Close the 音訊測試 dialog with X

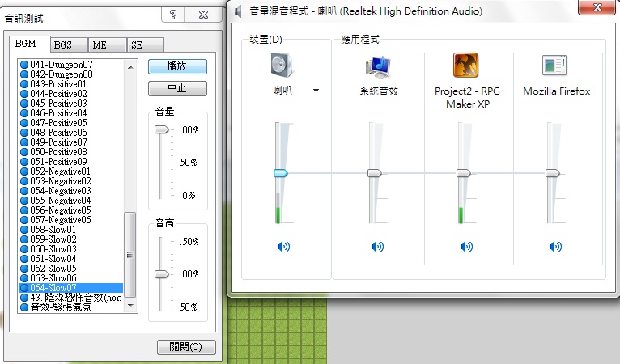pos(204,15)
